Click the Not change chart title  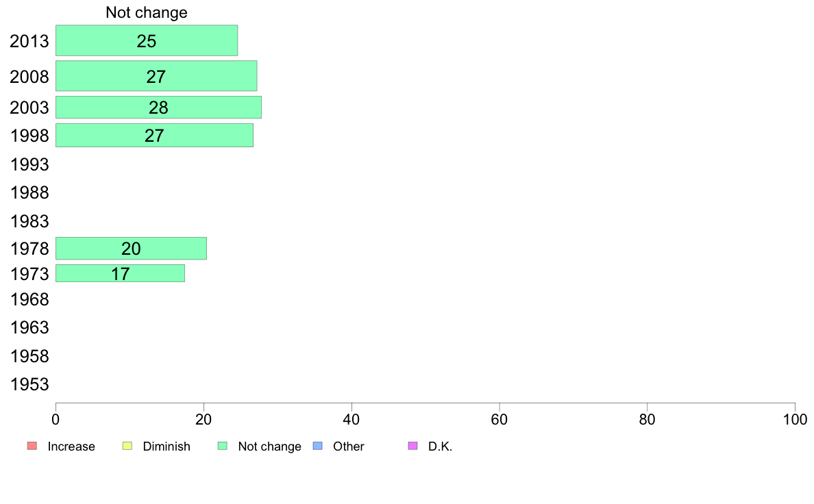coord(147,12)
